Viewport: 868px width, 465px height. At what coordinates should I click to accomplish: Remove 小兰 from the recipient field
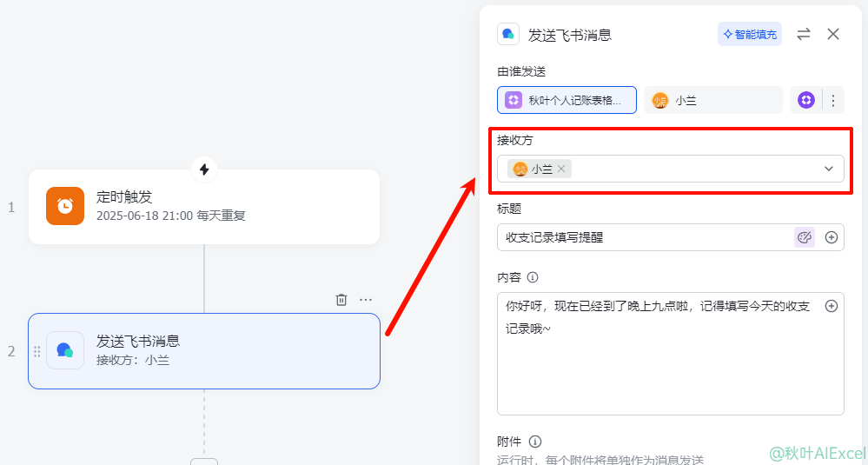(x=561, y=169)
